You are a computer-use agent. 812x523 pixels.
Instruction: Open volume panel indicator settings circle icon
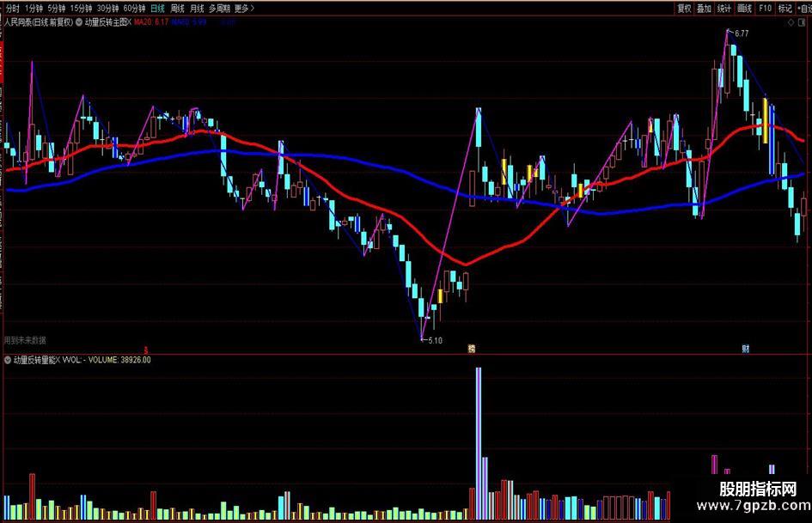[8, 360]
